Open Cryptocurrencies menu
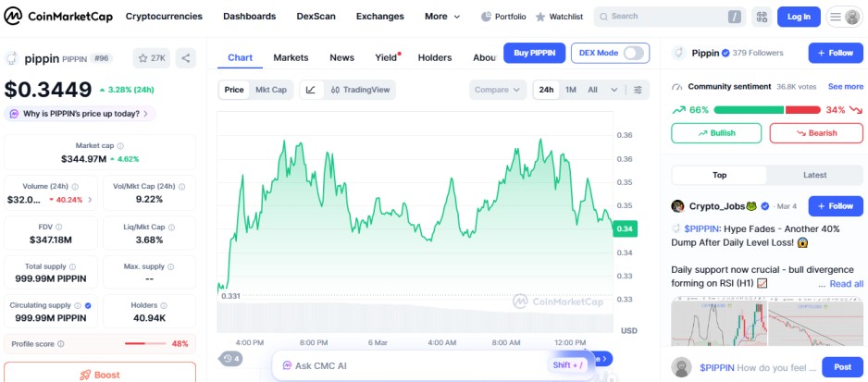Screen dimensions: 868x382 pyautogui.click(x=164, y=17)
